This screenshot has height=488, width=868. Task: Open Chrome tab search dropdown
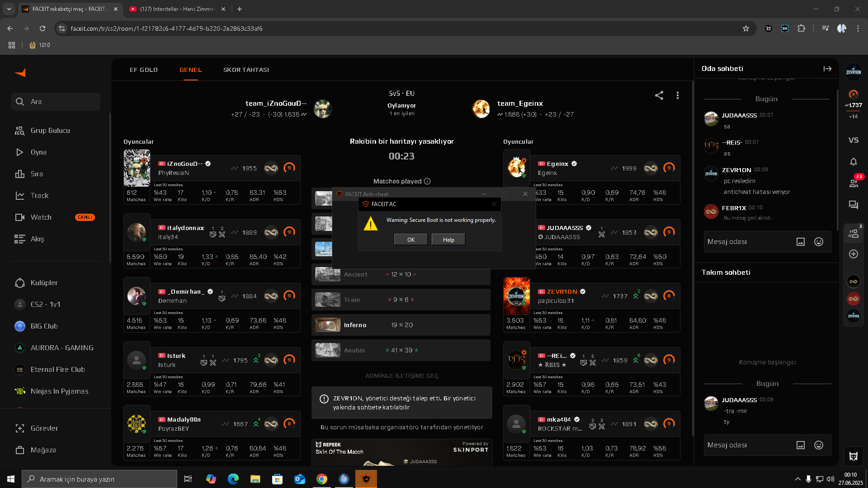(9, 9)
